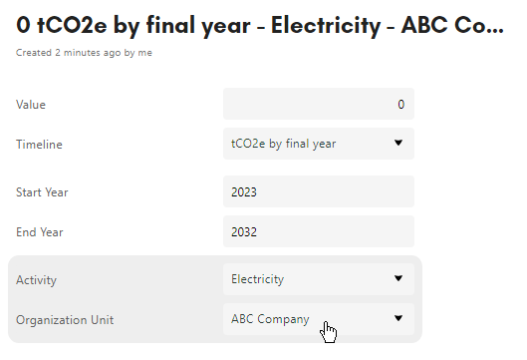
Task: Click the Value field label
Action: click(x=31, y=105)
